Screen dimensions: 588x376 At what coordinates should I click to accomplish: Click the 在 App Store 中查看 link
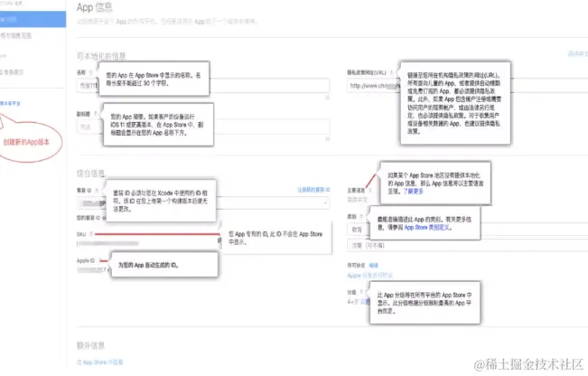click(99, 362)
